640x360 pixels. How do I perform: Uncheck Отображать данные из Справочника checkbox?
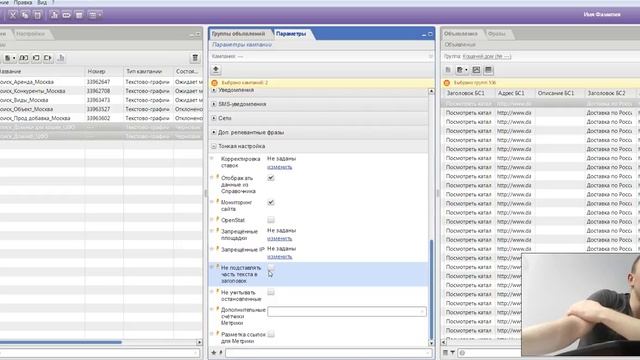click(x=271, y=178)
